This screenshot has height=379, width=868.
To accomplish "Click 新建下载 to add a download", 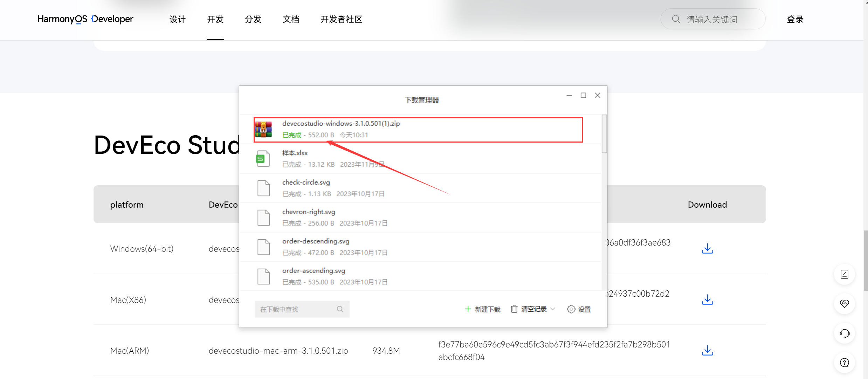I will pyautogui.click(x=483, y=309).
